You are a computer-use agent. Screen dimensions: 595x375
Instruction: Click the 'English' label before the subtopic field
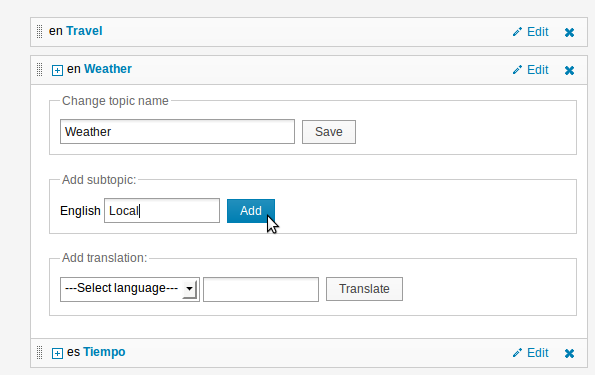80,211
